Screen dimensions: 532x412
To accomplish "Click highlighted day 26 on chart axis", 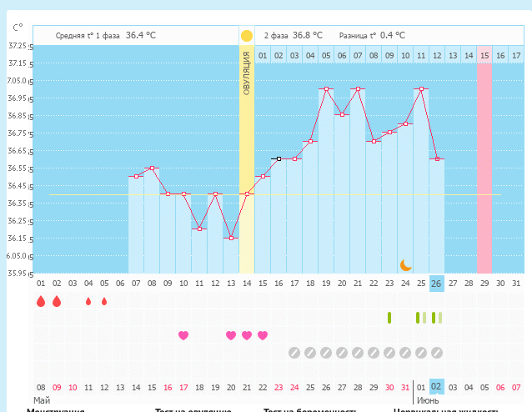I will click(x=436, y=284).
